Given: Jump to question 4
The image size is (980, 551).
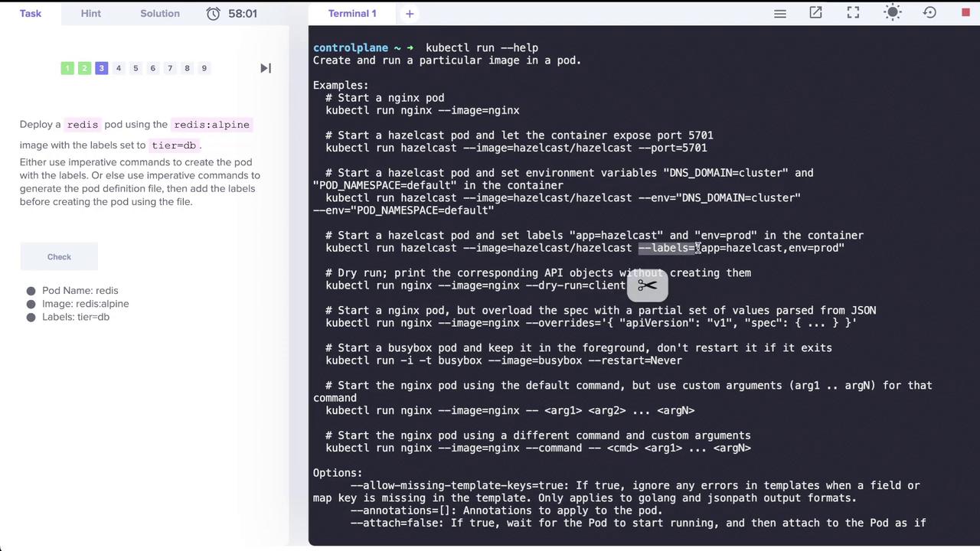Looking at the screenshot, I should coord(119,68).
